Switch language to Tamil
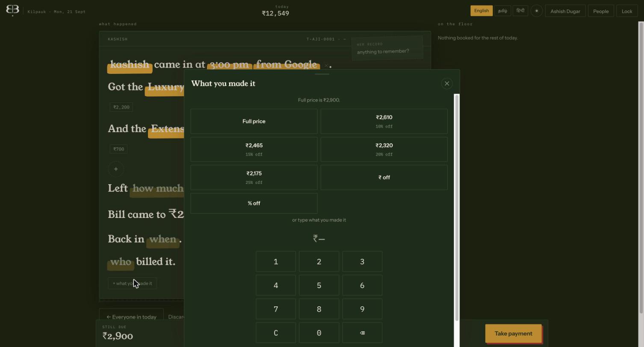 pos(502,11)
